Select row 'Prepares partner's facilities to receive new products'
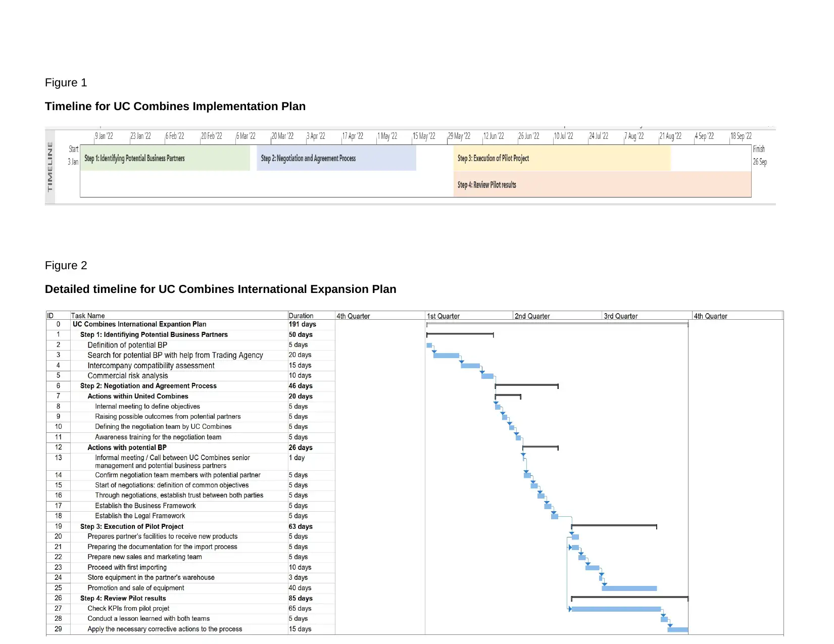Image resolution: width=834 pixels, height=644 pixels. (190, 536)
